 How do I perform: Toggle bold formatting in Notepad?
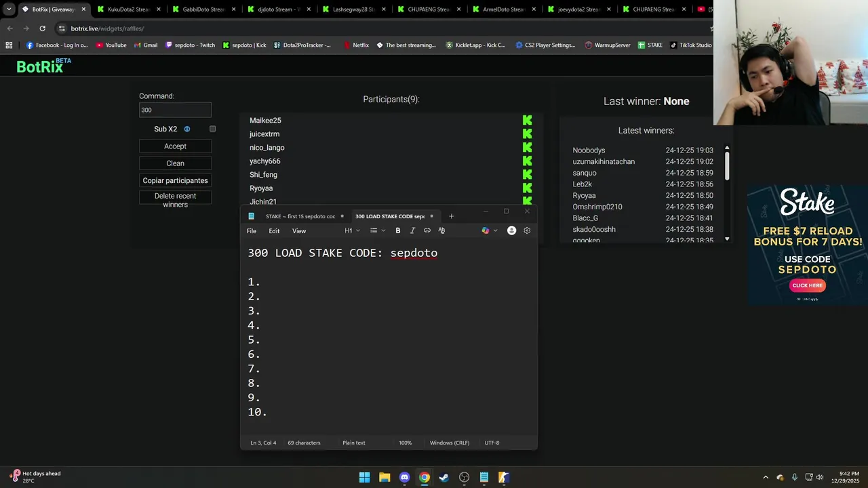[398, 230]
